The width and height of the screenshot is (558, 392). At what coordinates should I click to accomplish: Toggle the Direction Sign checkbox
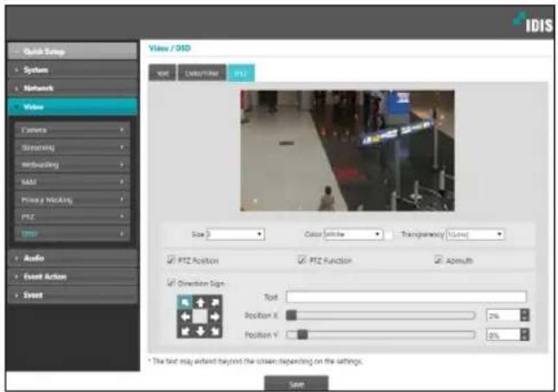click(x=171, y=282)
